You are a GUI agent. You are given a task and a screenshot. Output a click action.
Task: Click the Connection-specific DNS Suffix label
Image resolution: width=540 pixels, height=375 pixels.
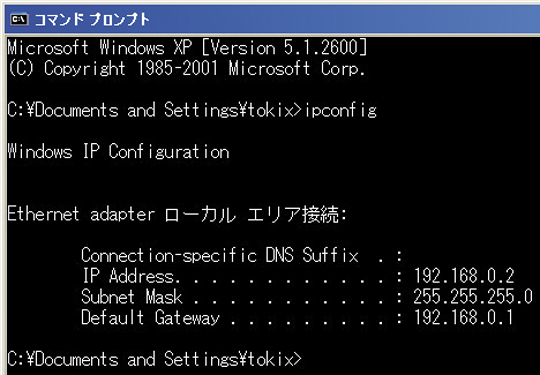tap(220, 256)
